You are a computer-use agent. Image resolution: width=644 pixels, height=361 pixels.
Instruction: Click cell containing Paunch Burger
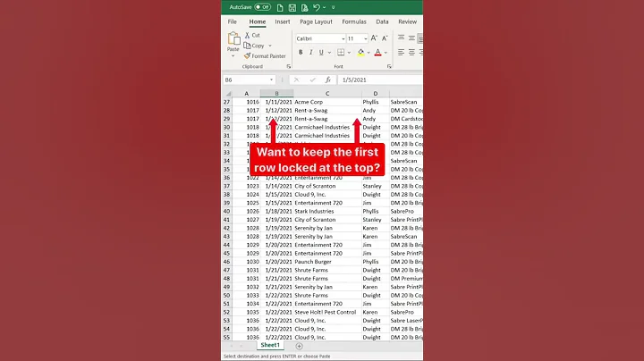pos(327,262)
